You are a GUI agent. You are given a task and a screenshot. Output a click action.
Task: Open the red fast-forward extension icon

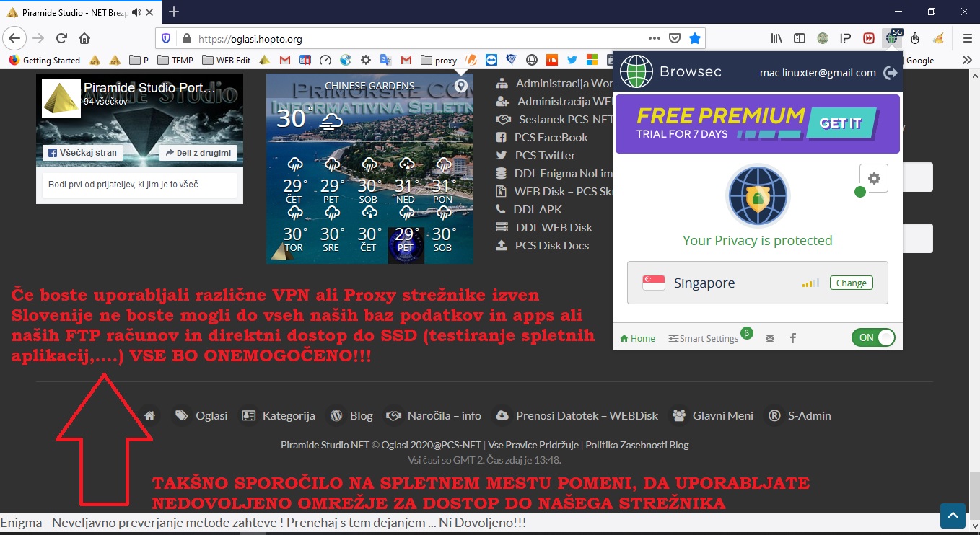869,38
